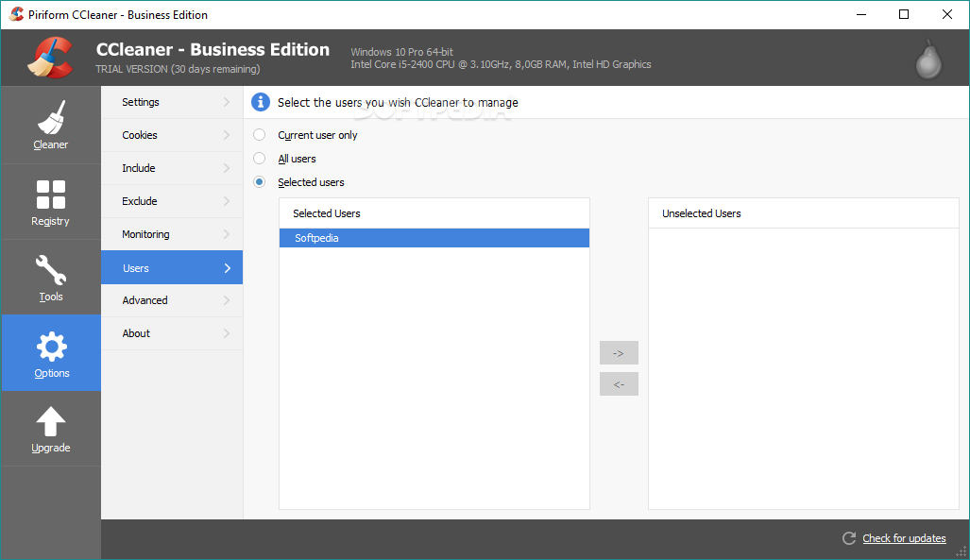Select All users radio button
Image resolution: width=970 pixels, height=560 pixels.
pyautogui.click(x=259, y=159)
